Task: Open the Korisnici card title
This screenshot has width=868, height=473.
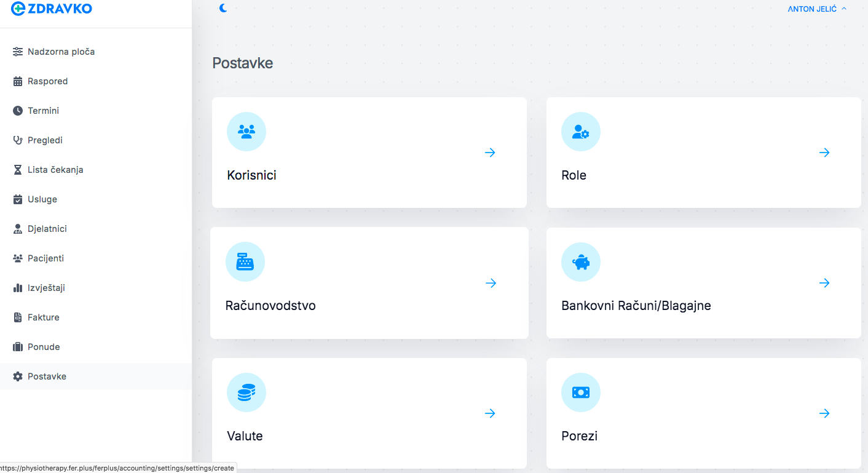Action: tap(251, 175)
